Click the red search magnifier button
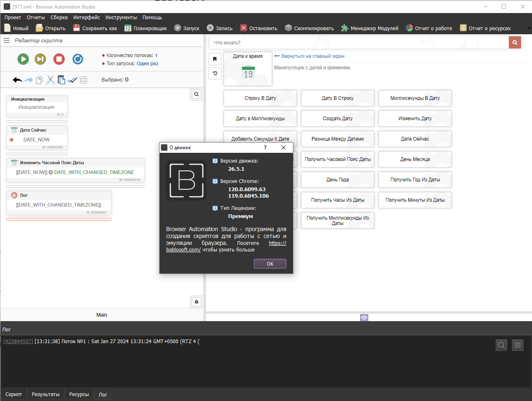Image resolution: width=532 pixels, height=401 pixels. pyautogui.click(x=515, y=42)
